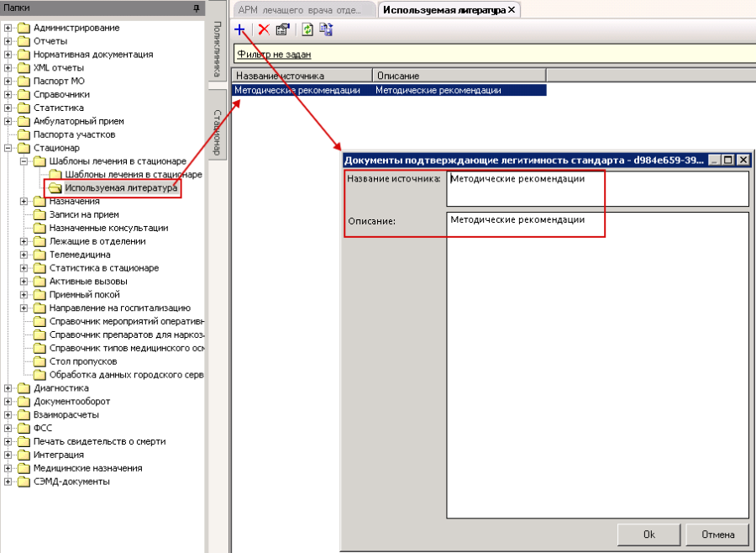
Task: Expand the Администрирование folder node
Action: 8,28
